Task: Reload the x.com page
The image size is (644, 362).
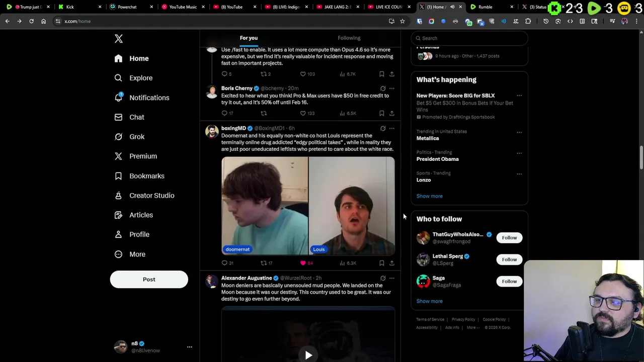Action: click(31, 21)
